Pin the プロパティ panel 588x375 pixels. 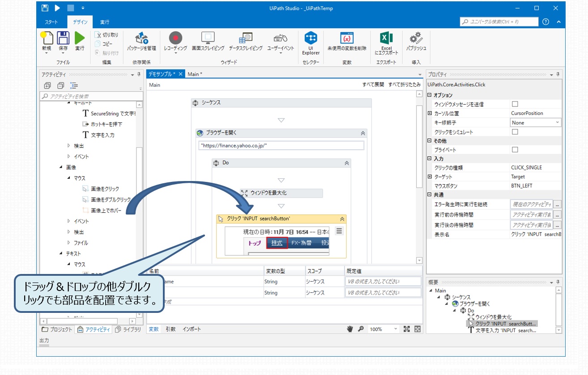(x=558, y=75)
